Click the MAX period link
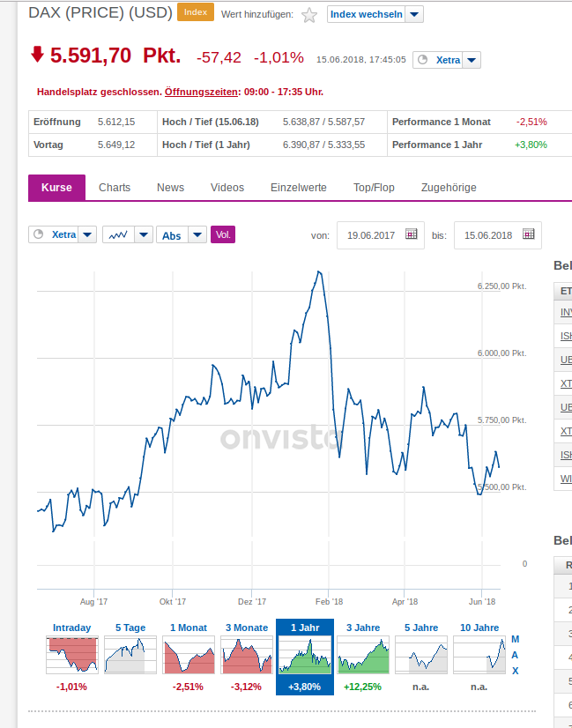The width and height of the screenshot is (572, 728). pyautogui.click(x=516, y=655)
